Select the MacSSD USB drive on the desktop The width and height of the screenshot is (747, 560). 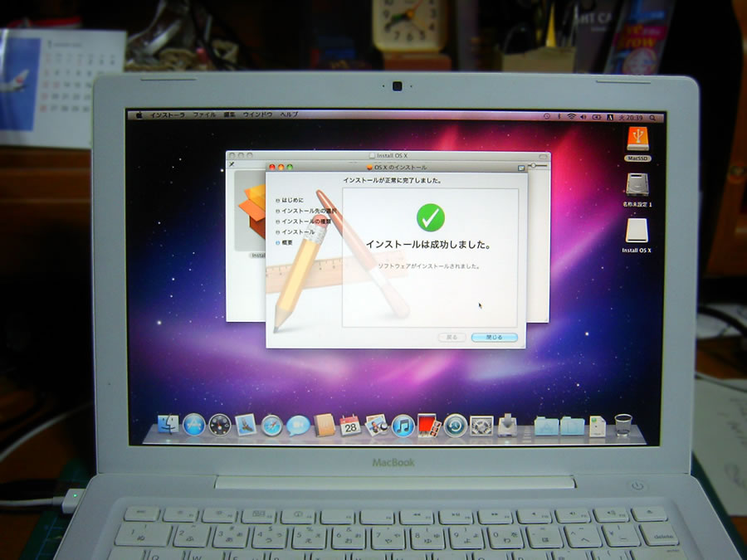(x=637, y=139)
